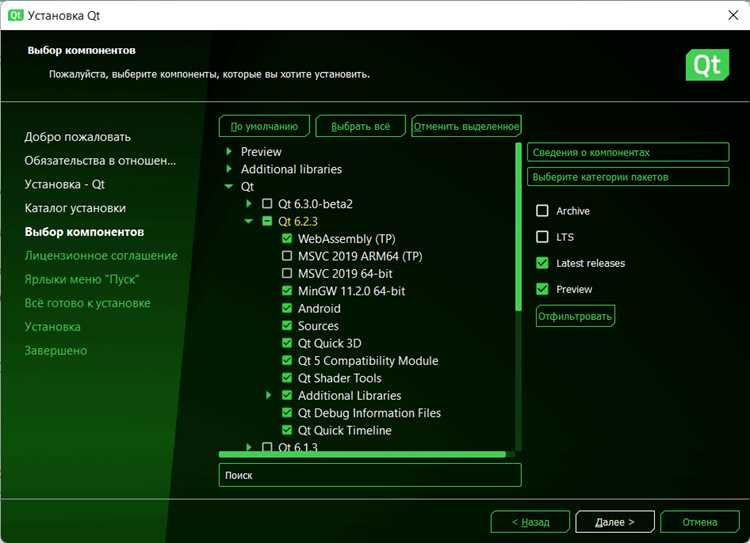The image size is (750, 543).
Task: Expand Additional Libraries arrow under Qt 6.2.3
Action: (268, 395)
